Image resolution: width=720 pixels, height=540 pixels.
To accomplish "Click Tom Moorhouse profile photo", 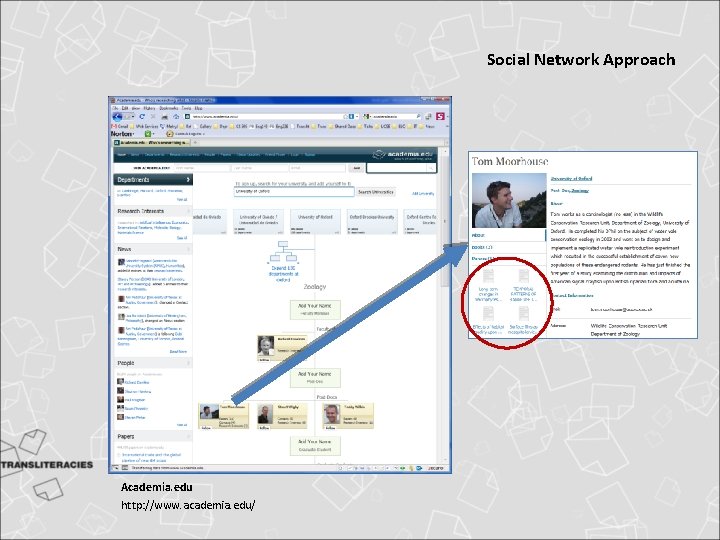I will tap(509, 200).
